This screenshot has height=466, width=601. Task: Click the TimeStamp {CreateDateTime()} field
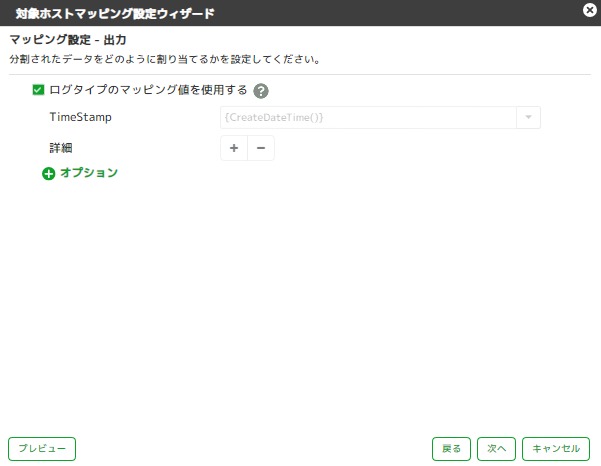click(x=368, y=117)
